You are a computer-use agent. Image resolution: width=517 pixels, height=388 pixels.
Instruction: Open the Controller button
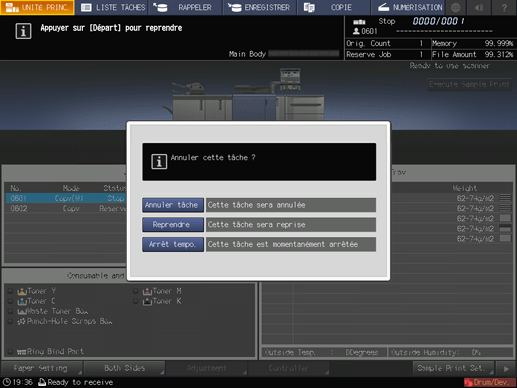[x=289, y=368]
